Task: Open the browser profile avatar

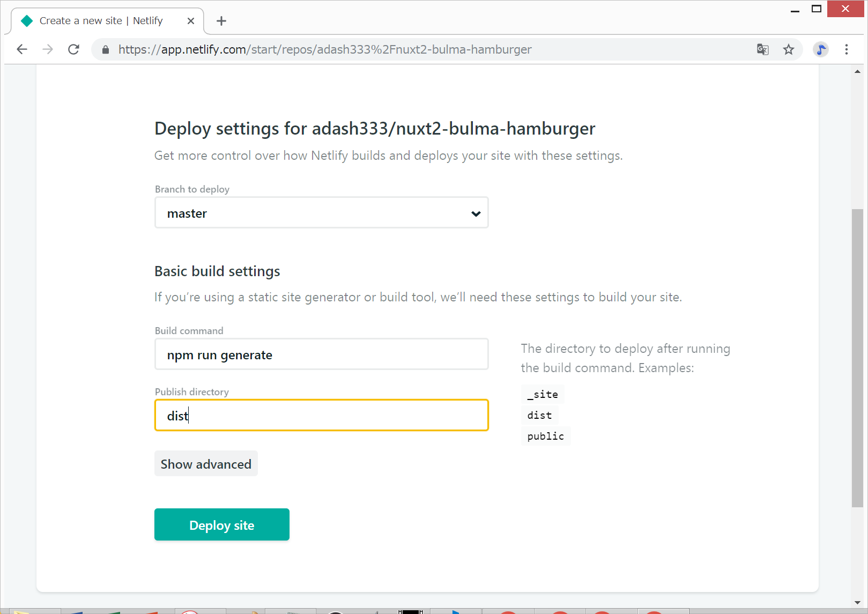Action: [820, 49]
